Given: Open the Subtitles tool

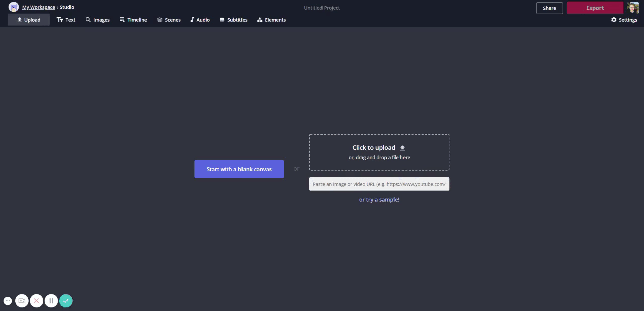Looking at the screenshot, I should tap(233, 20).
